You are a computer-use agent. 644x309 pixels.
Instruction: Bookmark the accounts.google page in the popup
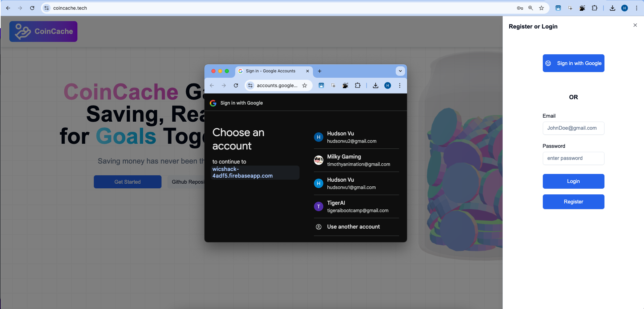[305, 85]
